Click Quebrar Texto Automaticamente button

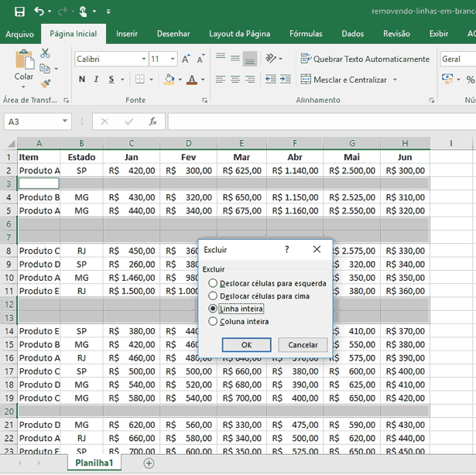(365, 59)
